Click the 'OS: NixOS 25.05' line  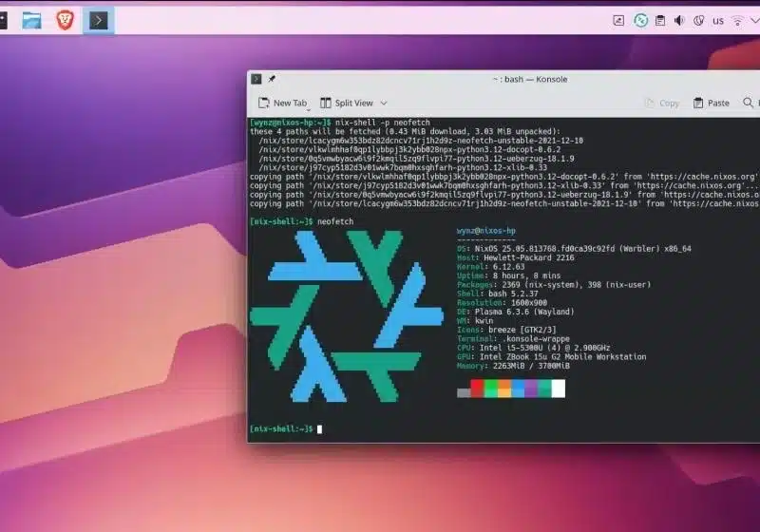(x=574, y=249)
